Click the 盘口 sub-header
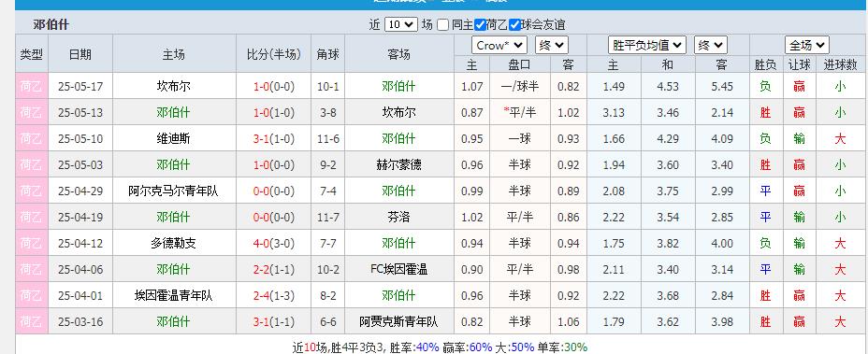Screen dimensions: 868x354 tap(519, 64)
